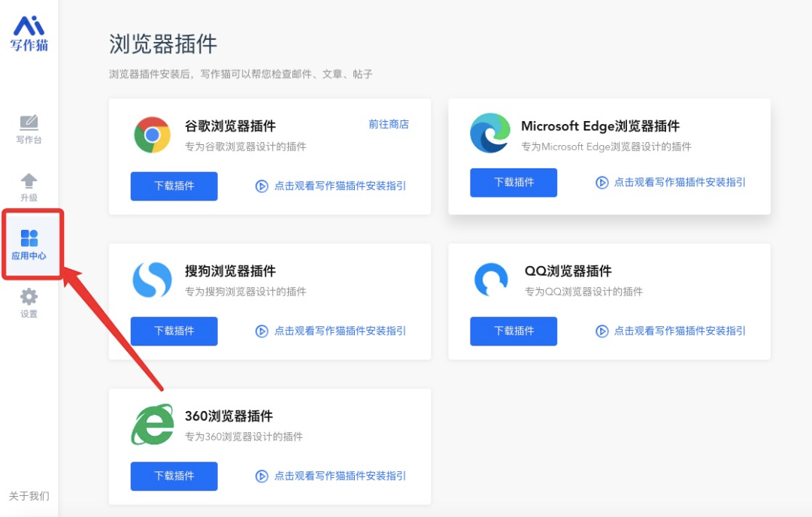Viewport: 812px width, 517px height.
Task: Watch install guide link for 360浏览器插件
Action: [x=340, y=476]
